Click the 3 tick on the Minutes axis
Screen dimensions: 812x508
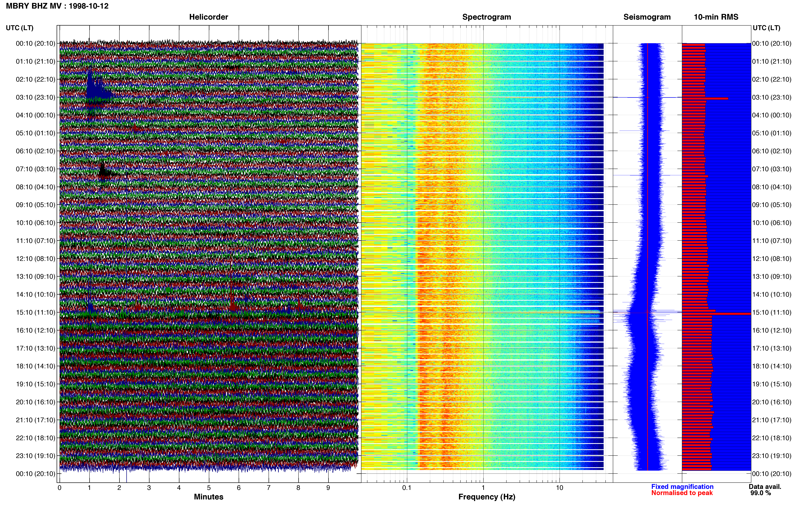[149, 487]
